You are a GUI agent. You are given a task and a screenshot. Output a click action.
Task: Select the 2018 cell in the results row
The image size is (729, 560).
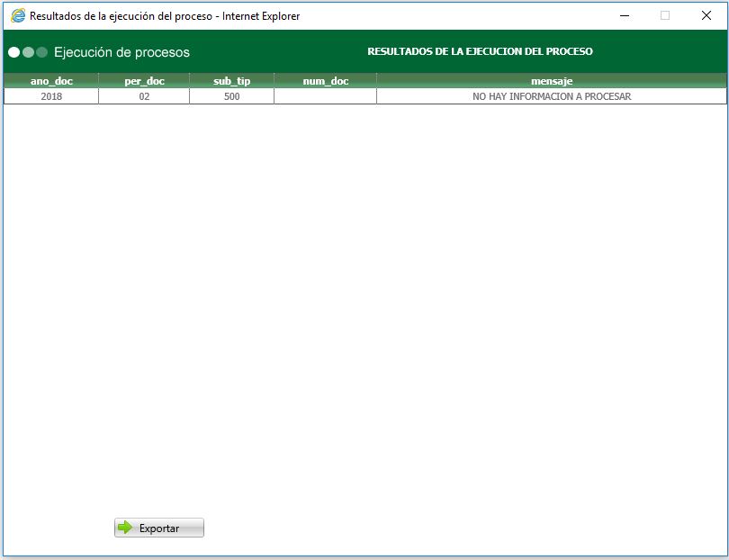(x=50, y=96)
